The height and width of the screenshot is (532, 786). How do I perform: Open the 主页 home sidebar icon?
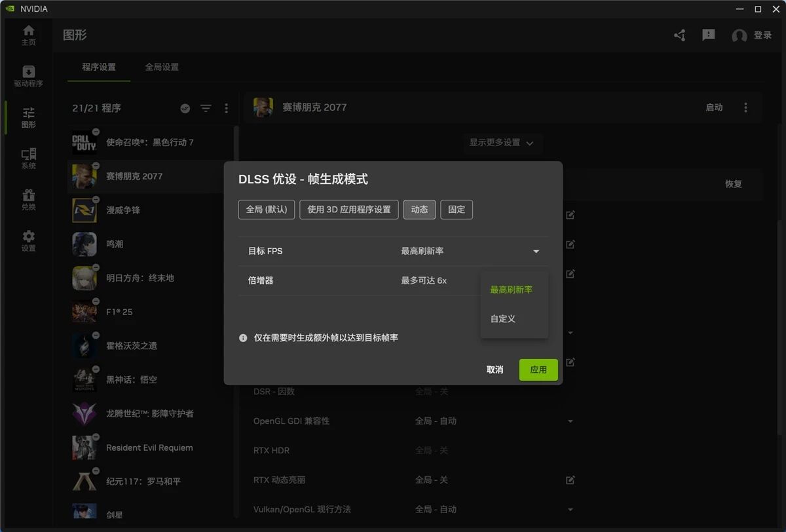(x=28, y=35)
